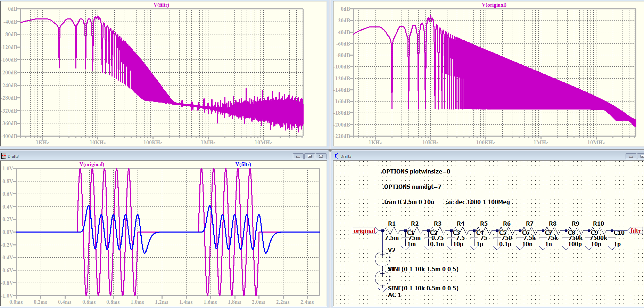Click the 'R1' reference designator
The height and width of the screenshot is (308, 644).
click(x=391, y=224)
